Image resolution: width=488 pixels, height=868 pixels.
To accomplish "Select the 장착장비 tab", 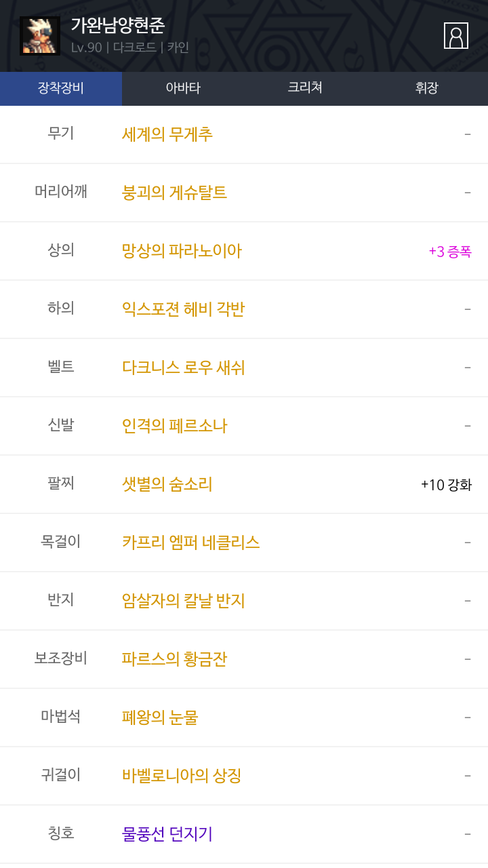I will click(61, 88).
